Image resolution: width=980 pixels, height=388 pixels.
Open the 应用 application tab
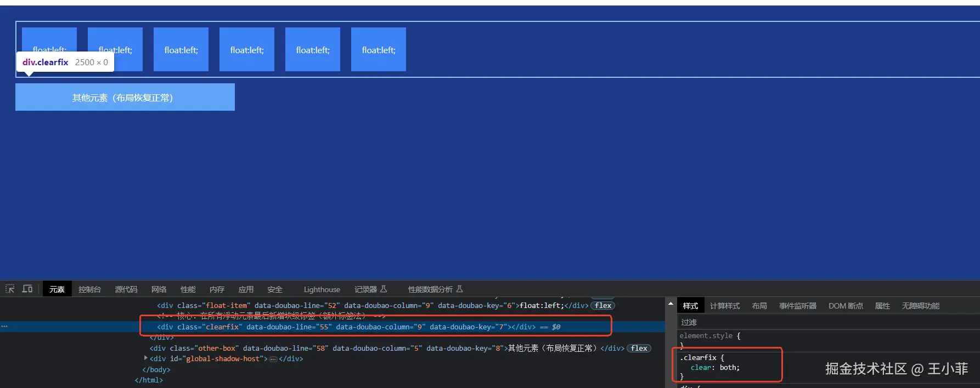tap(246, 289)
